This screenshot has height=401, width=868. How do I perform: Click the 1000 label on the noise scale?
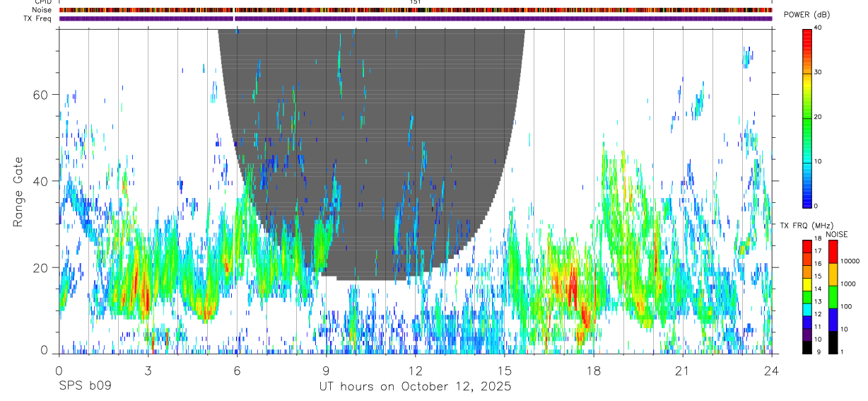click(848, 284)
